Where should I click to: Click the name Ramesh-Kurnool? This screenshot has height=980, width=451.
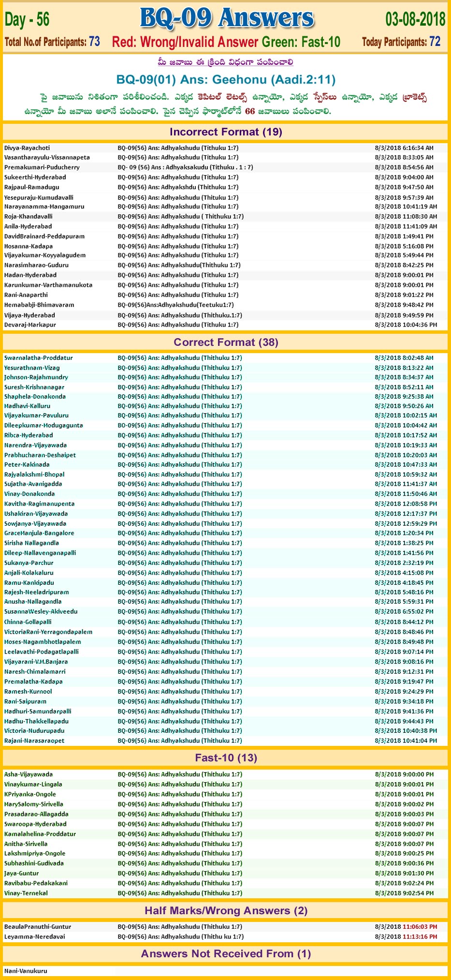[28, 691]
